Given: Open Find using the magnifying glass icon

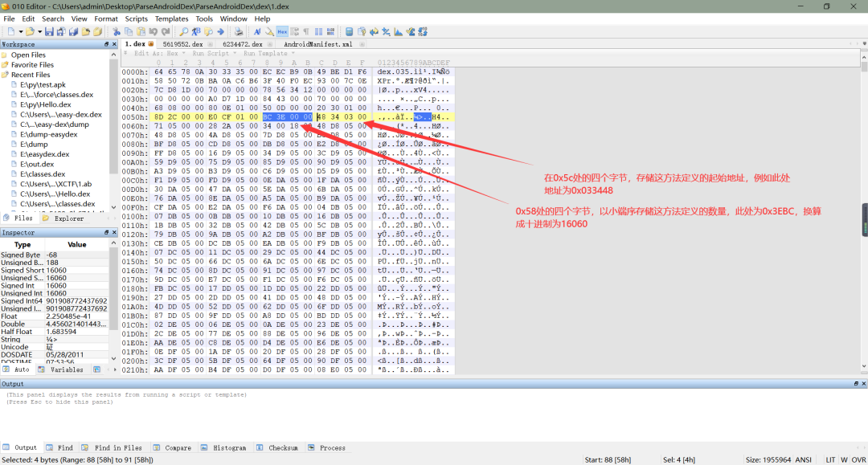Looking at the screenshot, I should tap(183, 31).
